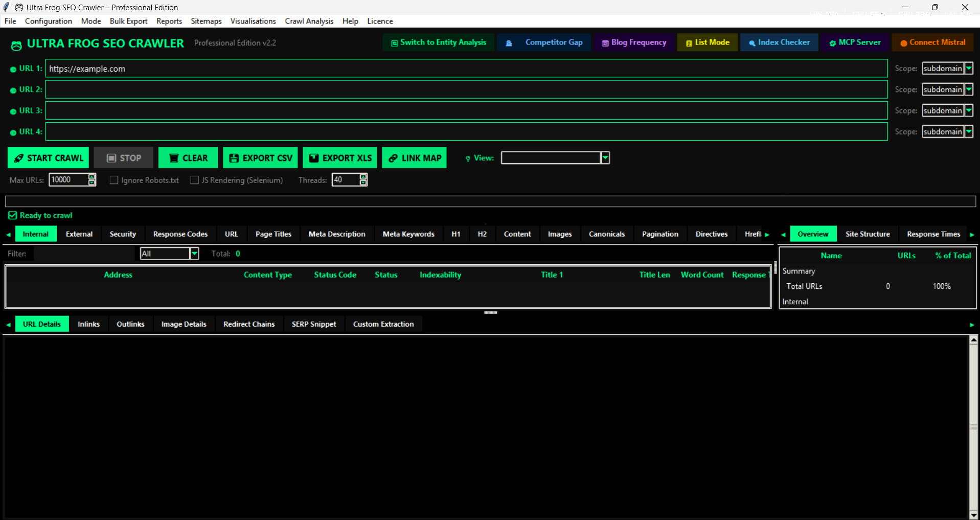Click the Ready to crawl status check icon
This screenshot has height=520, width=980.
tap(13, 215)
